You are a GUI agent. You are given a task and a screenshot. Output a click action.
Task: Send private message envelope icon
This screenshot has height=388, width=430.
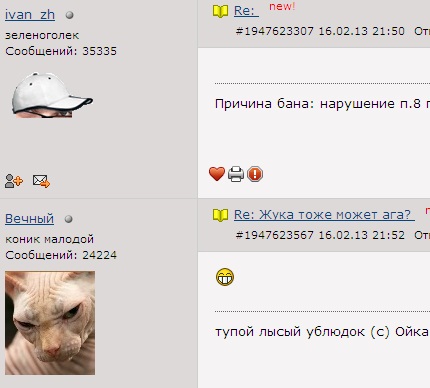[x=41, y=181]
